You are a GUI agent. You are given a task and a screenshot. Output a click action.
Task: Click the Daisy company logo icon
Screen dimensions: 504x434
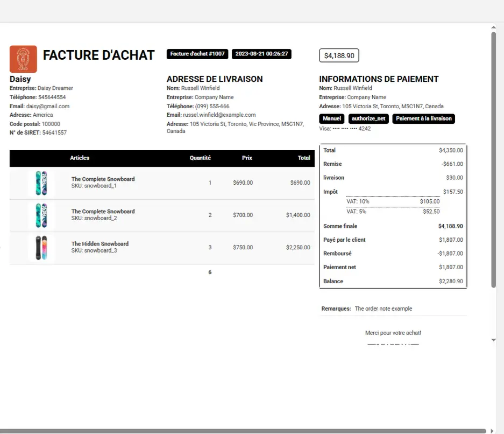[23, 59]
